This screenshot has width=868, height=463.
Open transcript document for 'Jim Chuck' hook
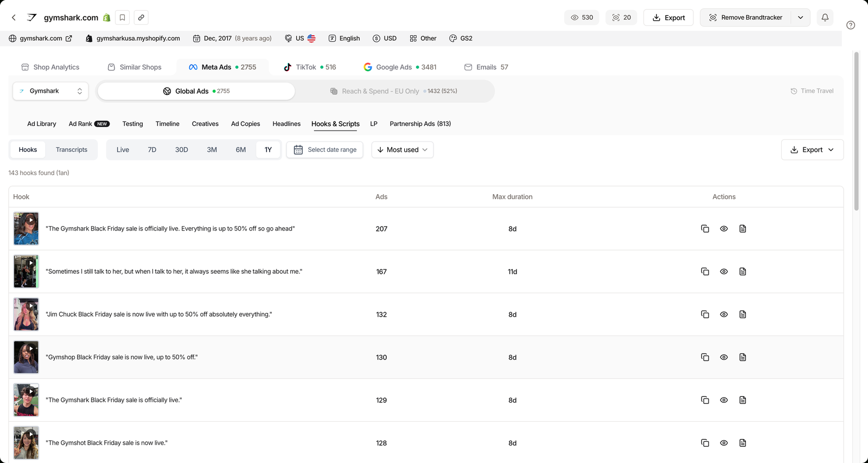[743, 314]
